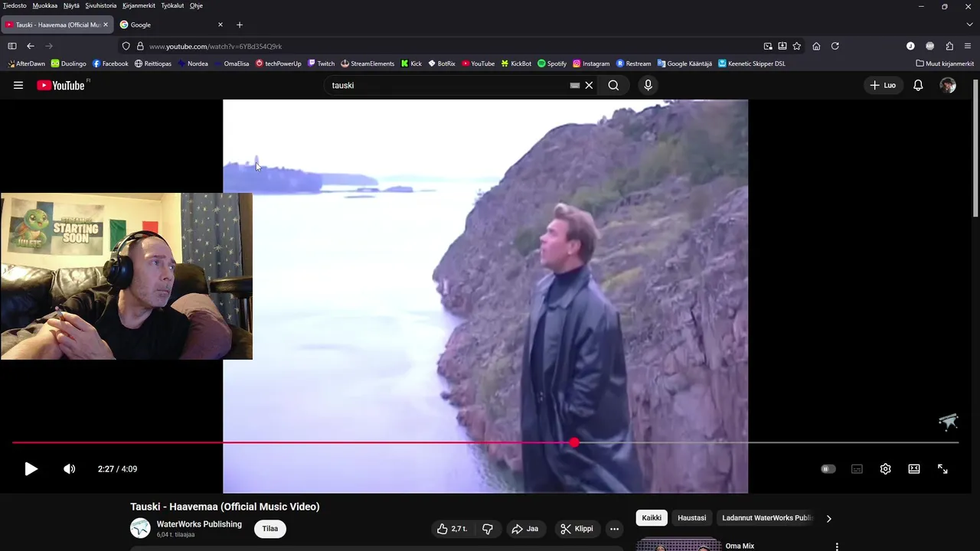Screen dimensions: 980x551
Task: Start voice search with the microphone icon
Action: pos(648,86)
